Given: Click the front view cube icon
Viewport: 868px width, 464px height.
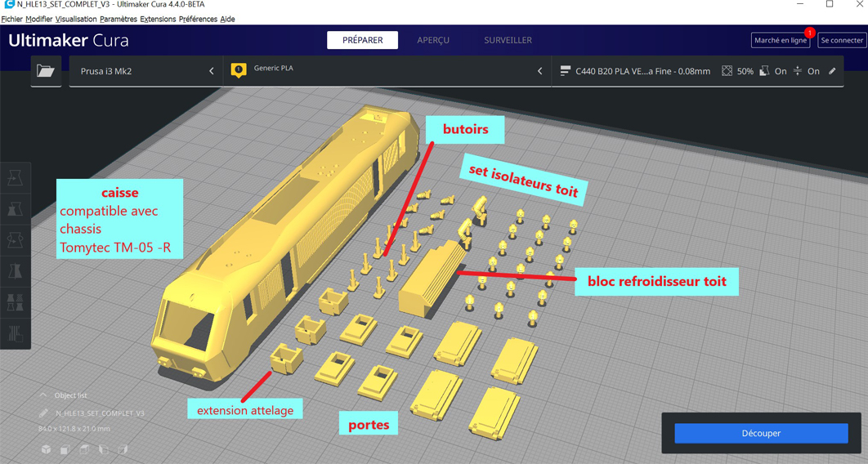Looking at the screenshot, I should 65,449.
